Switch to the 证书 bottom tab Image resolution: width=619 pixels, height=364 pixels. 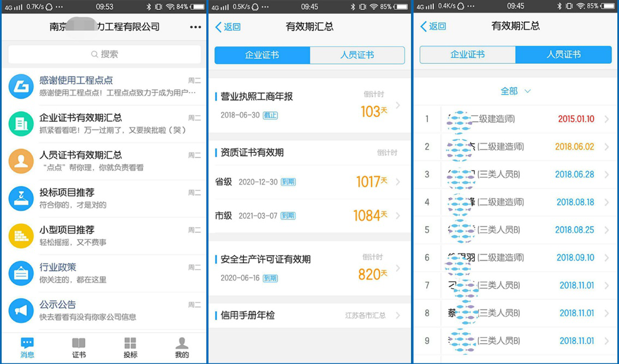point(79,348)
